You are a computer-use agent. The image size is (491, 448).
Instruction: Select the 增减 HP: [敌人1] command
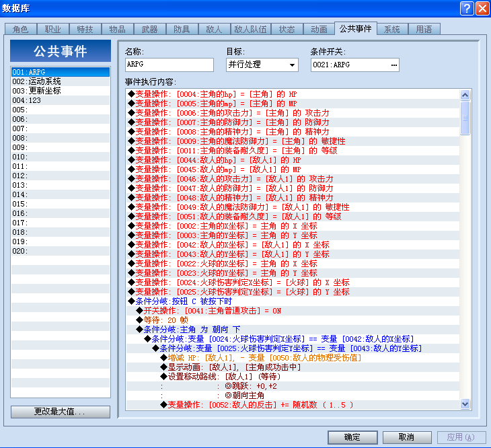(293, 357)
